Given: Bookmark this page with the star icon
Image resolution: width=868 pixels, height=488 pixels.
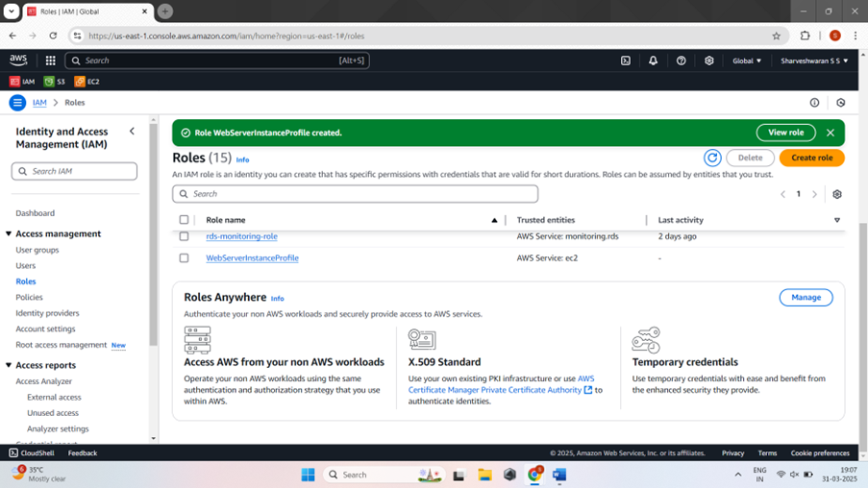Looking at the screenshot, I should 776,36.
